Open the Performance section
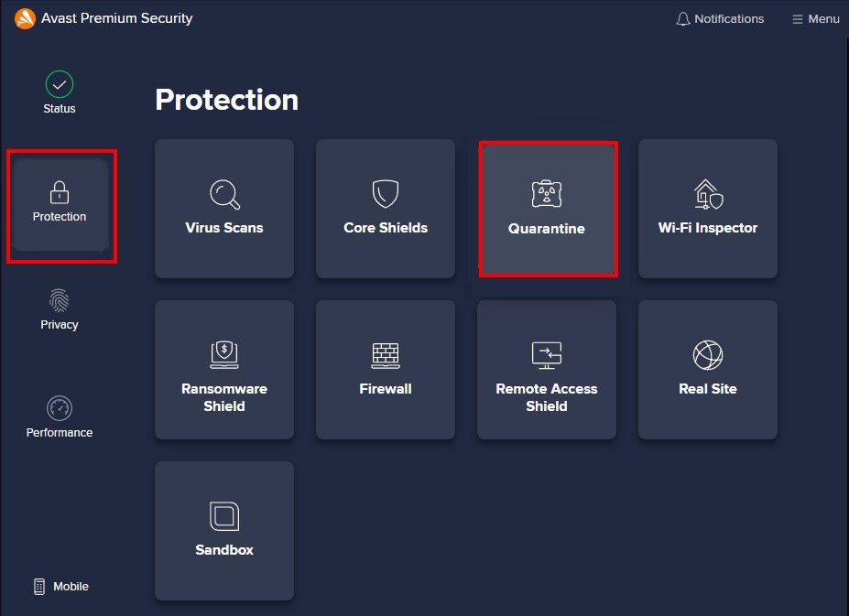The height and width of the screenshot is (616, 849). point(59,416)
